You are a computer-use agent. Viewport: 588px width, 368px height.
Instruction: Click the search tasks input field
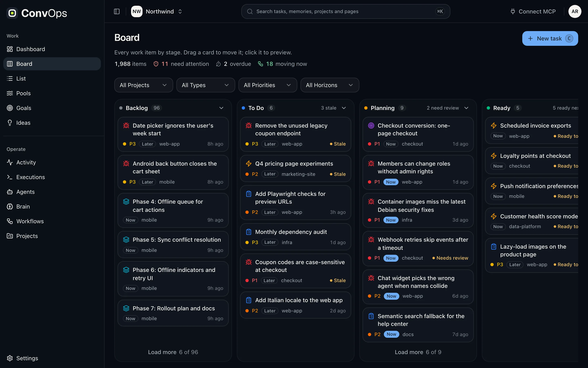click(345, 11)
